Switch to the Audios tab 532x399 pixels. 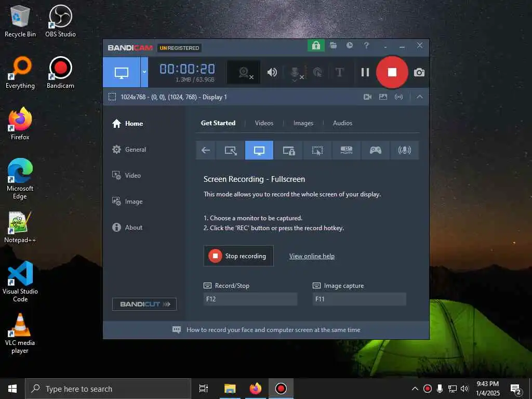(342, 123)
